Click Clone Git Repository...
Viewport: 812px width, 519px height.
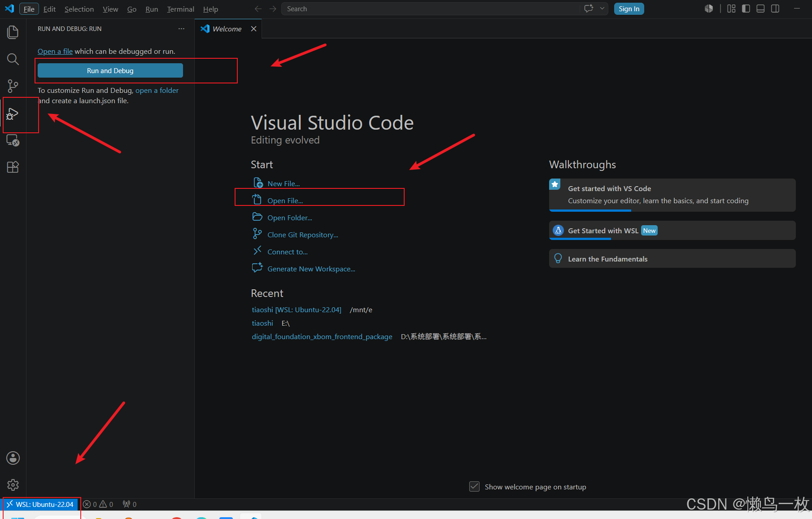tap(303, 235)
